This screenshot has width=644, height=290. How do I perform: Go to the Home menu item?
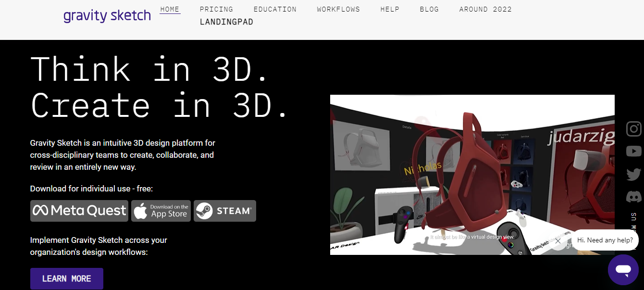pyautogui.click(x=170, y=9)
